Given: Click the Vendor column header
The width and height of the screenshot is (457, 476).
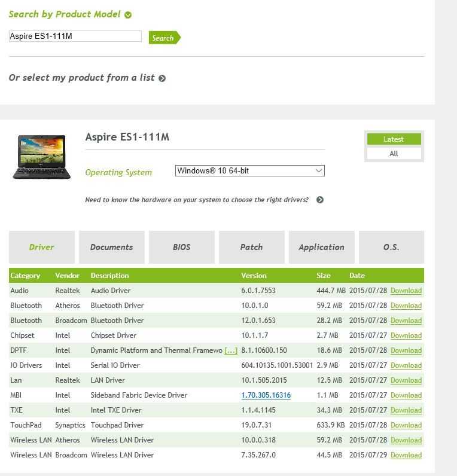Looking at the screenshot, I should pos(67,276).
